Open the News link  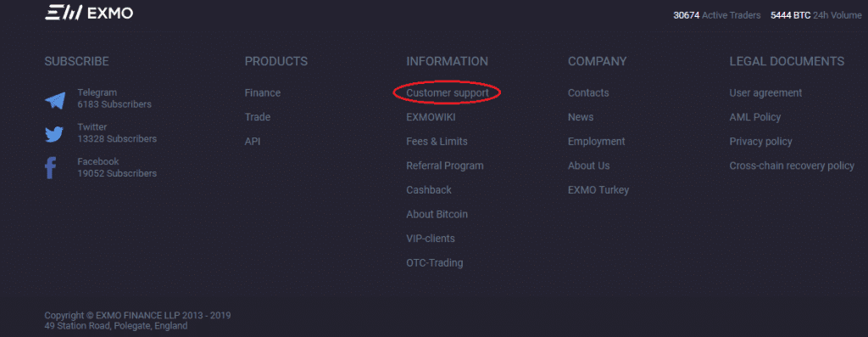coord(580,117)
